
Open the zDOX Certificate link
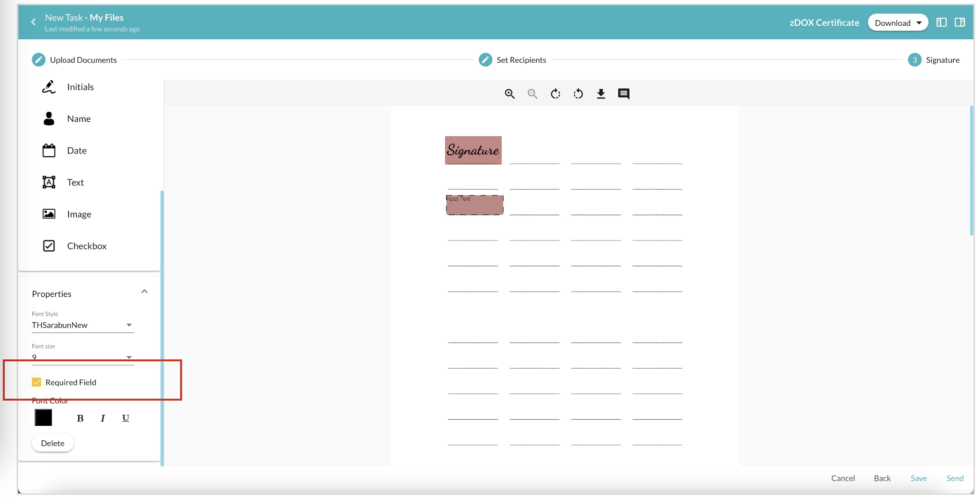(824, 22)
